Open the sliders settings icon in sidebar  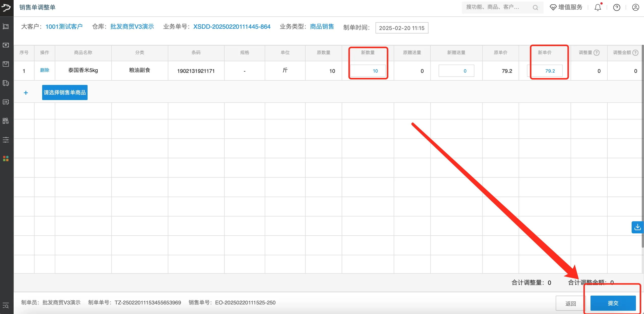pyautogui.click(x=6, y=140)
